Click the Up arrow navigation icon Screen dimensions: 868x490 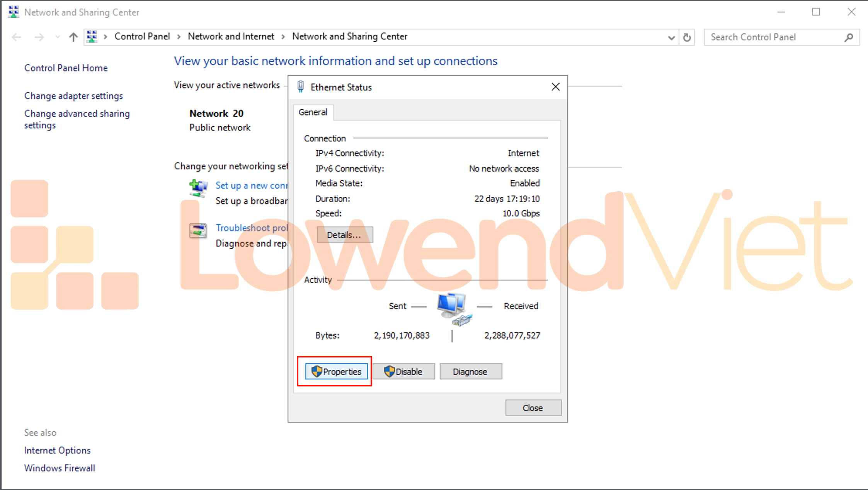(x=73, y=37)
